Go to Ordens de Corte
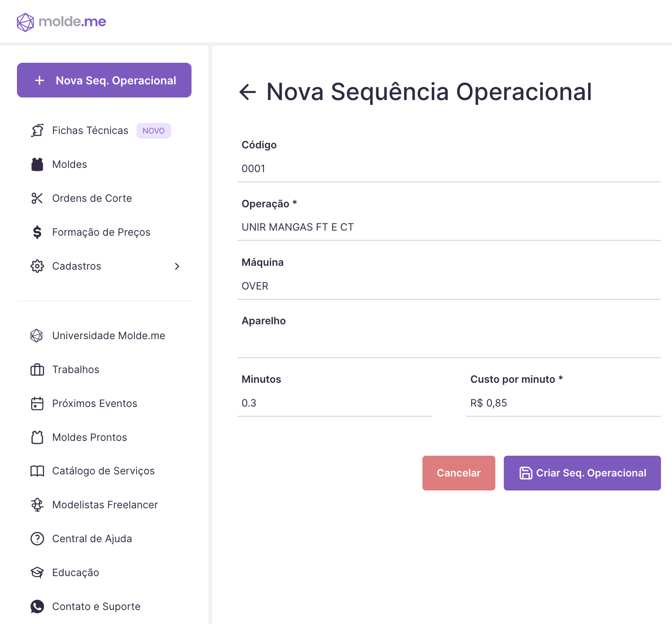This screenshot has height=624, width=672. 104,198
